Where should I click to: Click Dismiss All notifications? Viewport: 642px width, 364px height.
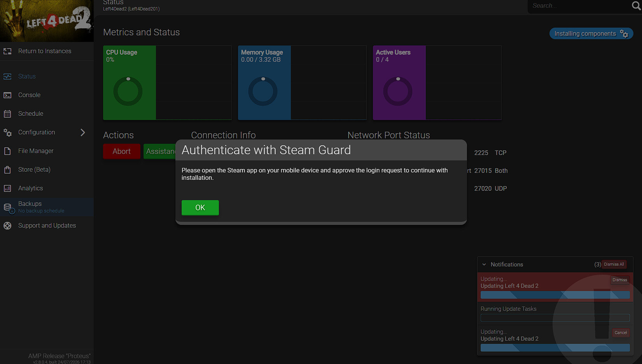tap(614, 265)
